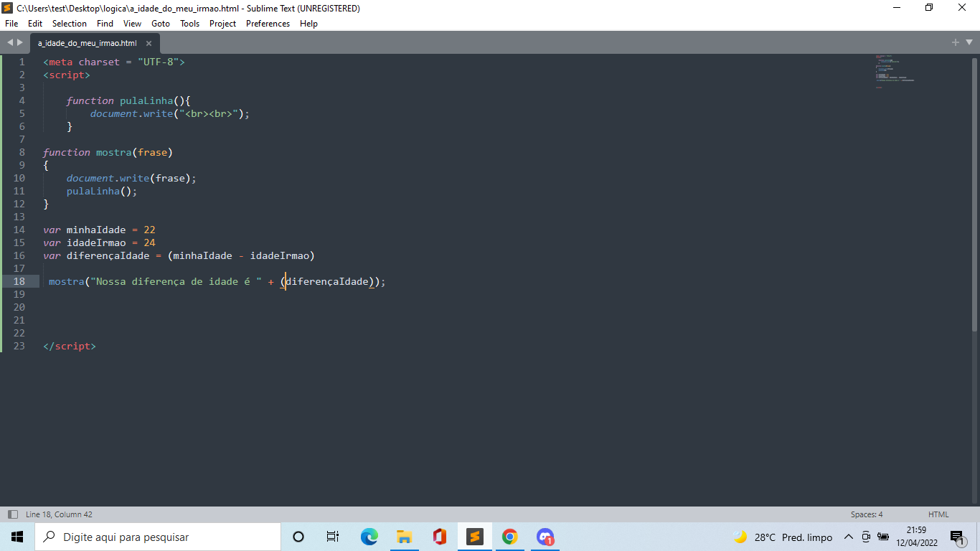Open the Windows Start menu

(17, 537)
